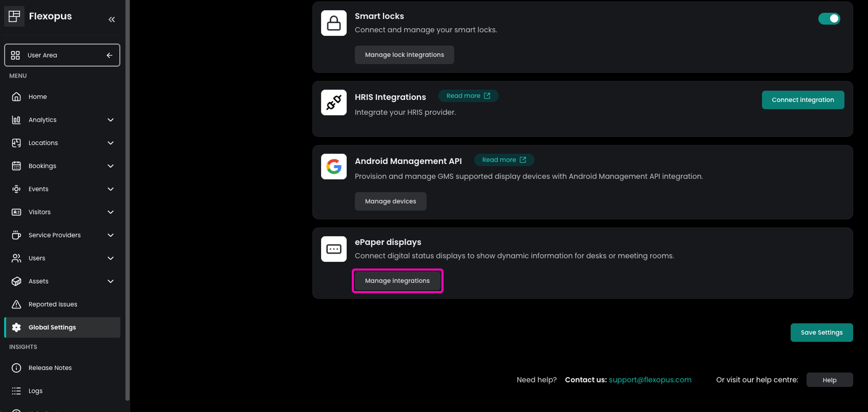Open Logs in the sidebar
This screenshot has height=412, width=868.
coord(62,391)
